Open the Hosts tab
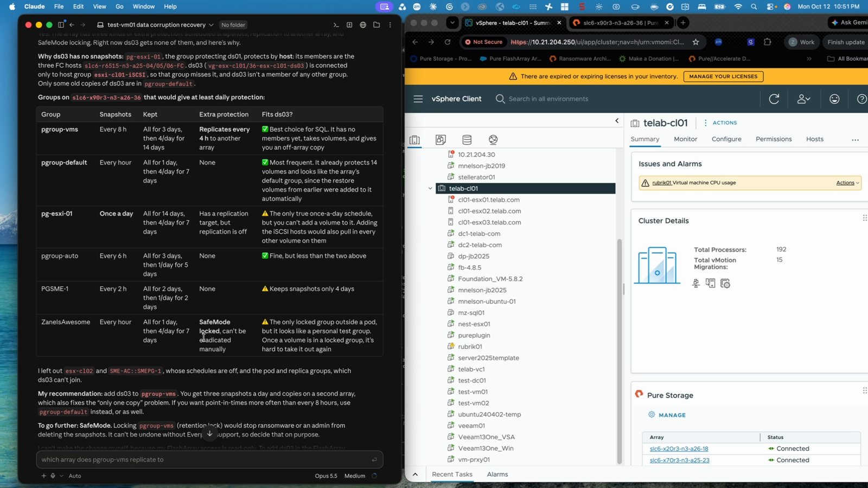The image size is (868, 488). [814, 139]
